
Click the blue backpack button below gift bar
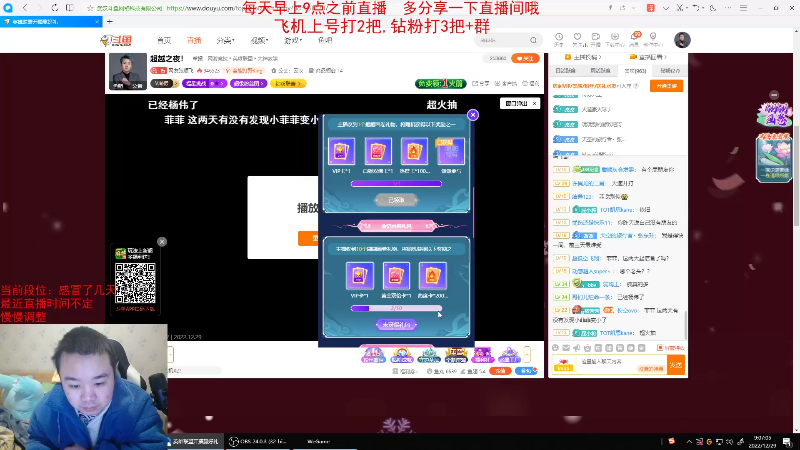(526, 371)
